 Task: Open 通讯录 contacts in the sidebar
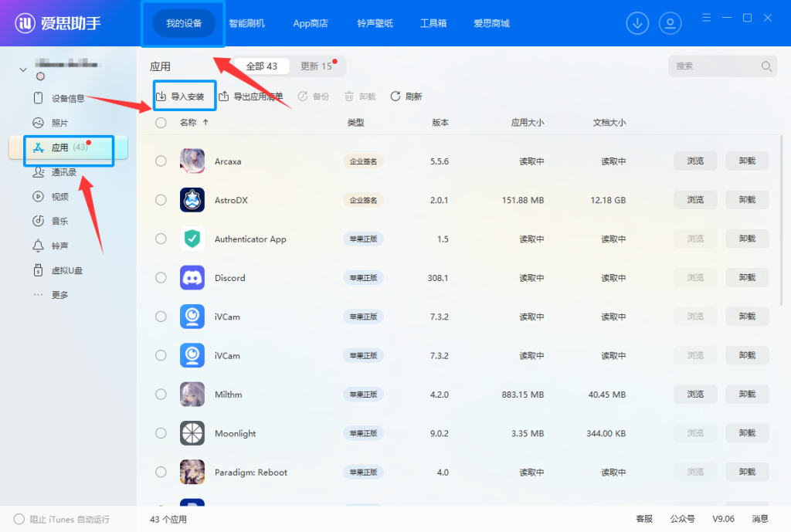(x=55, y=172)
